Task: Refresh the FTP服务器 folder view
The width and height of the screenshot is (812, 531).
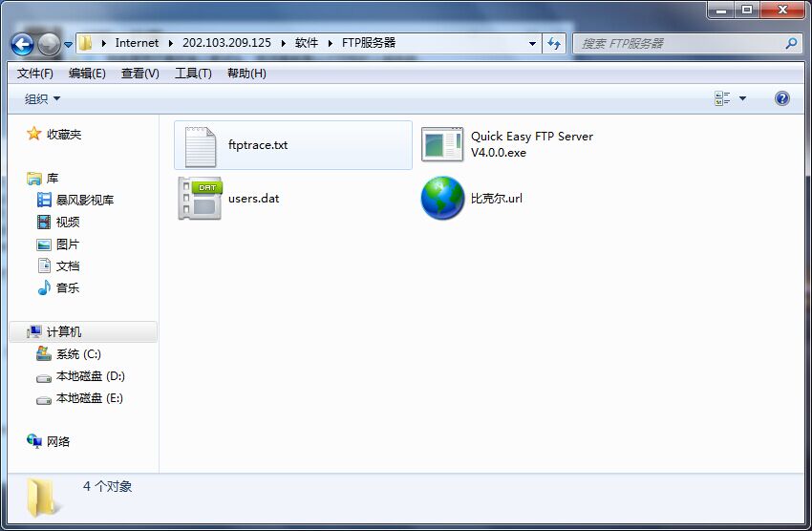Action: point(554,44)
